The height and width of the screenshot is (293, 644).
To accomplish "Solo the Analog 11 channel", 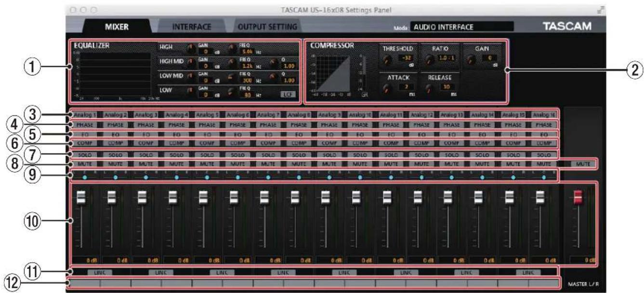I will [x=391, y=154].
